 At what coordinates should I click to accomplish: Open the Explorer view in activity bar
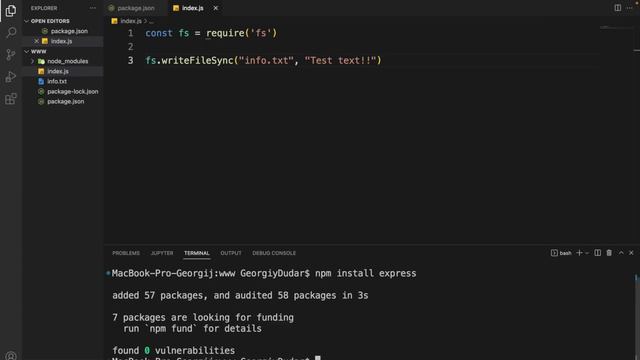[11, 11]
